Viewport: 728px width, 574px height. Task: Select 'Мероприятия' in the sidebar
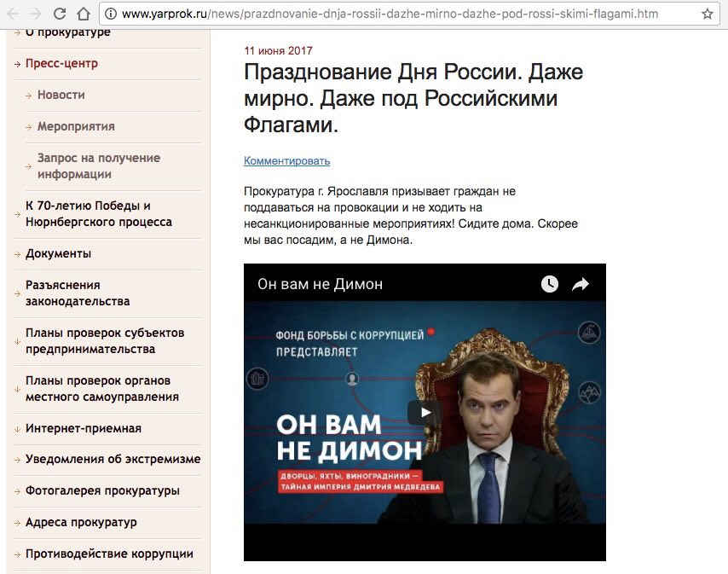coord(76,126)
